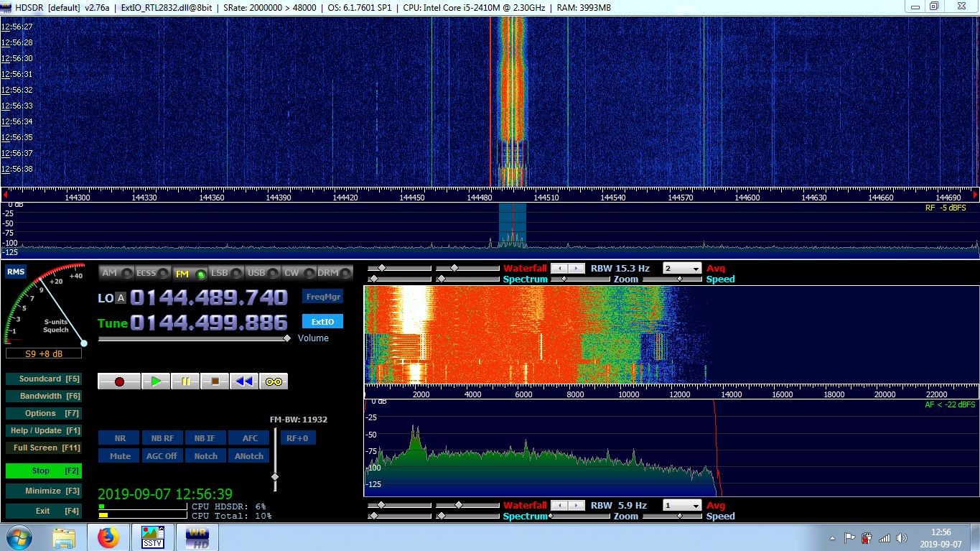Toggle the NB IF noise blanker
The height and width of the screenshot is (551, 980).
pos(205,438)
